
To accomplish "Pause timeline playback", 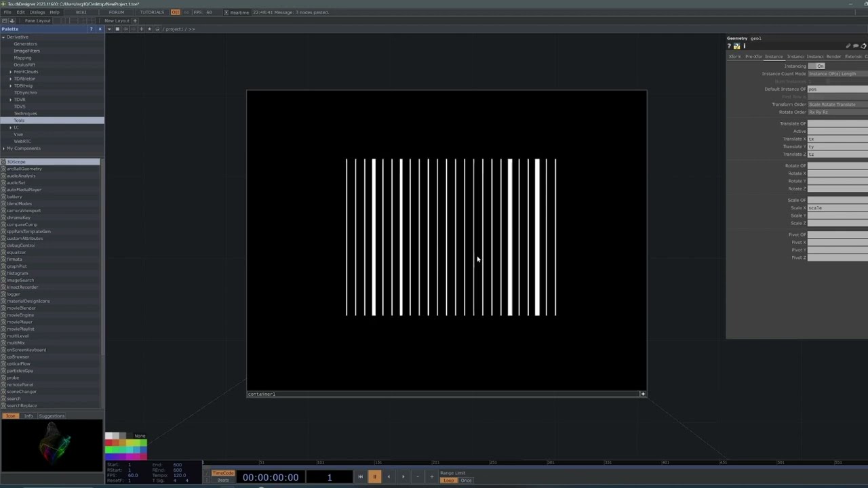I will click(374, 476).
